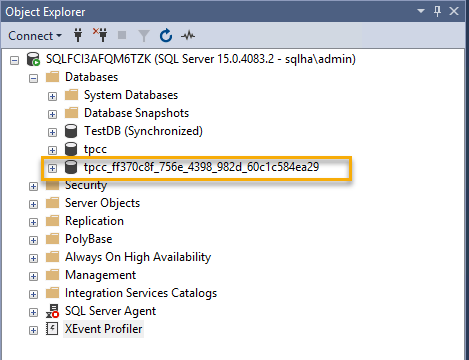Screen dimensions: 469x360
Task: Click Connect Object Explorer plug icon
Action: [78, 35]
